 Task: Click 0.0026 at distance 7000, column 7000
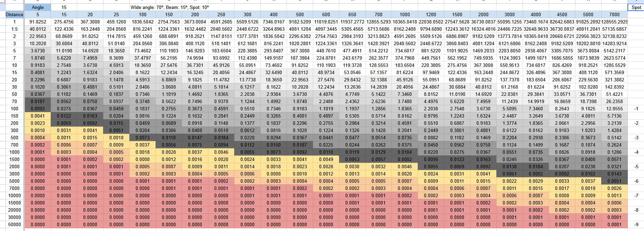[x=614, y=188]
